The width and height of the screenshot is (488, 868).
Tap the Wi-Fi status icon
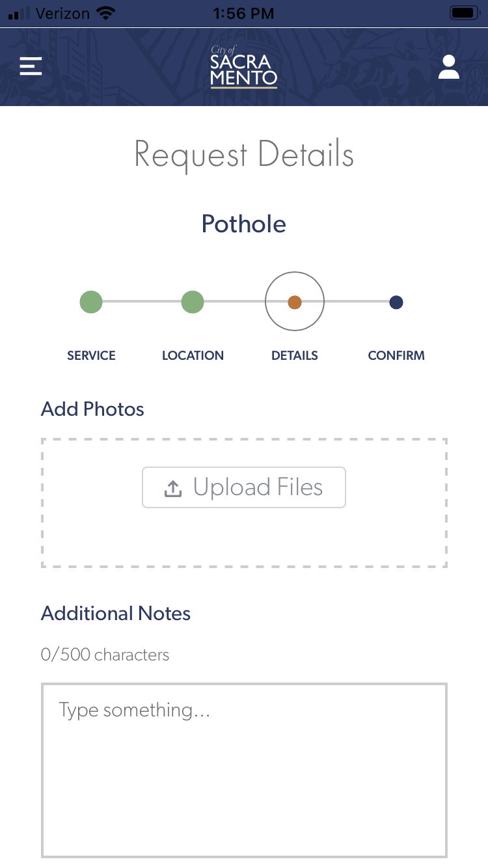click(104, 13)
